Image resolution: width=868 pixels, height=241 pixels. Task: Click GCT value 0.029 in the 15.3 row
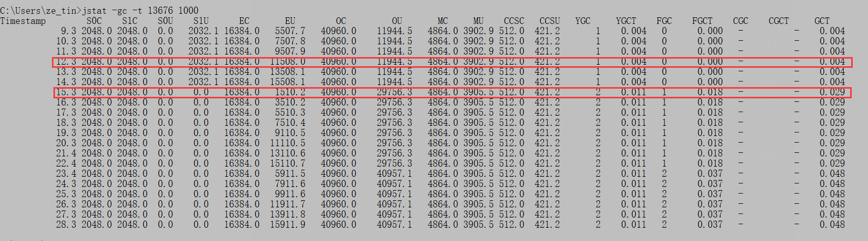point(832,92)
